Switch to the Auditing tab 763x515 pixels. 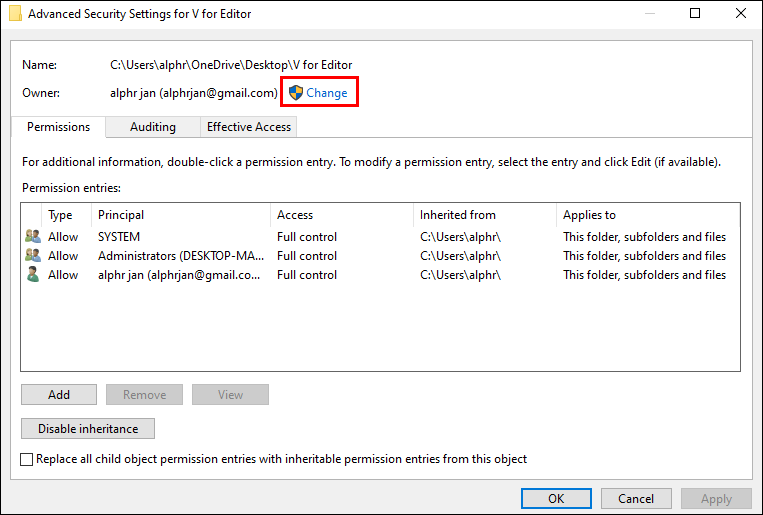pos(152,127)
